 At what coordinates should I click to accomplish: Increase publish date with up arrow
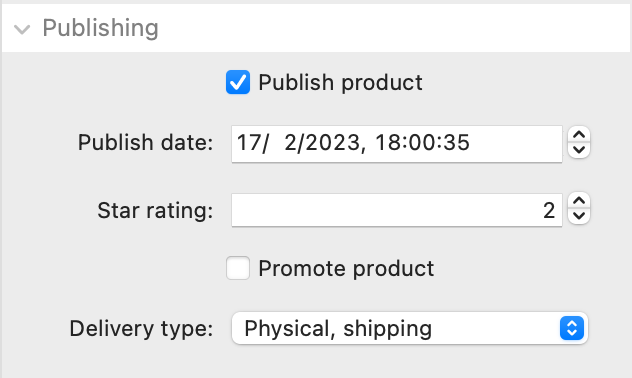click(x=579, y=135)
